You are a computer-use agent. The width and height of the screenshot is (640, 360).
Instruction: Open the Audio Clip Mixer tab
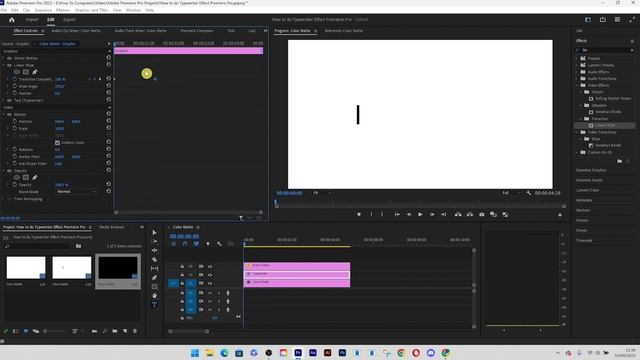tap(76, 31)
